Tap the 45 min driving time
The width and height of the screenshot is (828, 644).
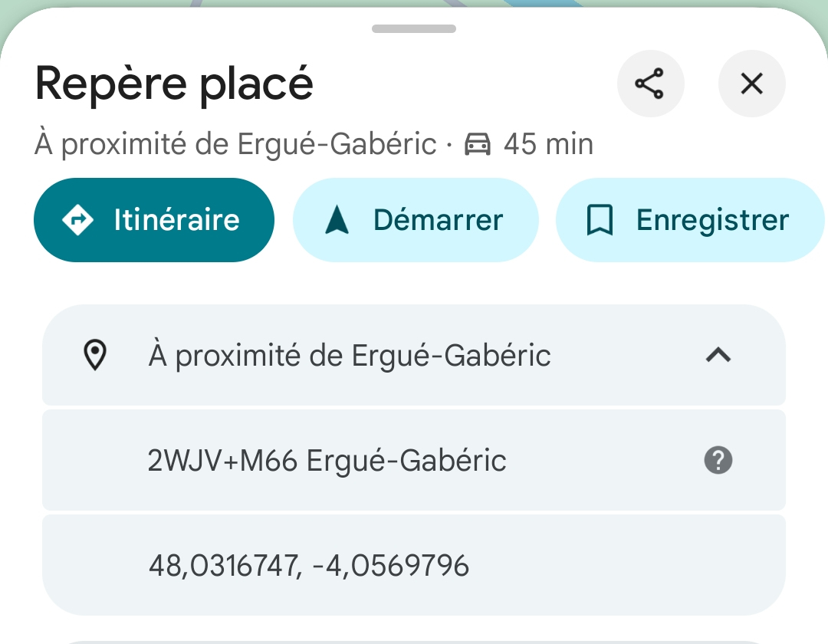pyautogui.click(x=548, y=144)
